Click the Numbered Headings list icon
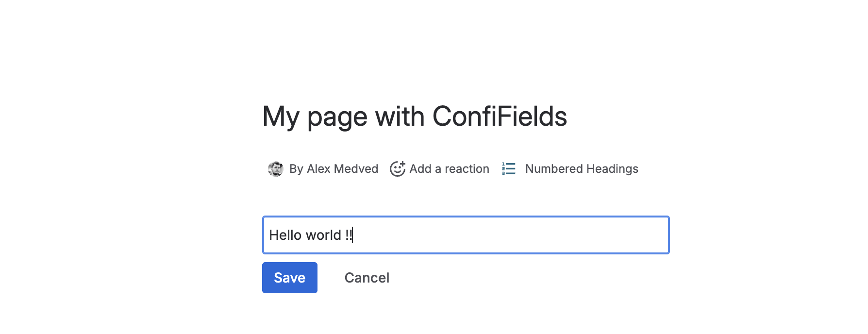 (508, 169)
